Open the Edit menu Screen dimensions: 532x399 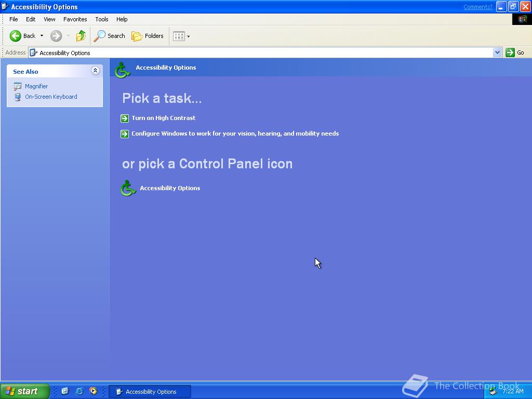coord(31,19)
